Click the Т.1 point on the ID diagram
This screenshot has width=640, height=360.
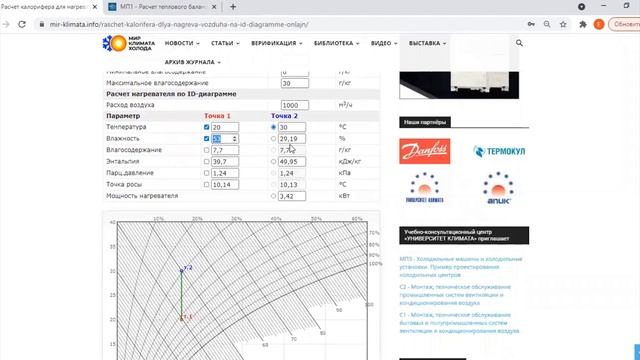click(x=182, y=319)
